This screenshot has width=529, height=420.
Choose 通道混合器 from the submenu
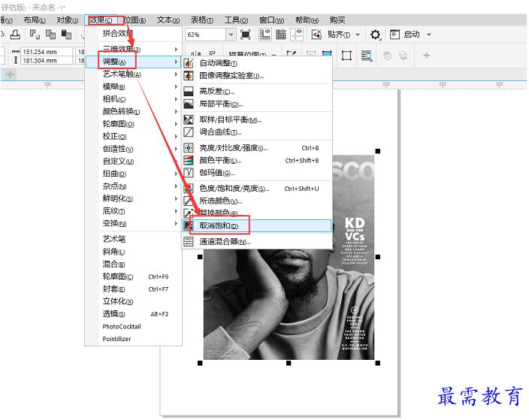click(x=257, y=241)
